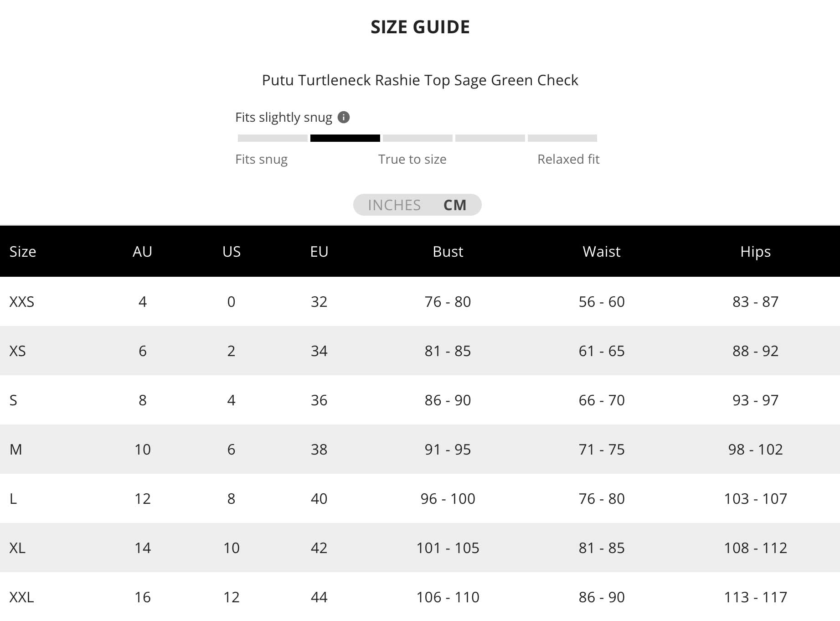This screenshot has height=621, width=840.
Task: Click the info icon beside Fits slightly snug
Action: (x=344, y=118)
